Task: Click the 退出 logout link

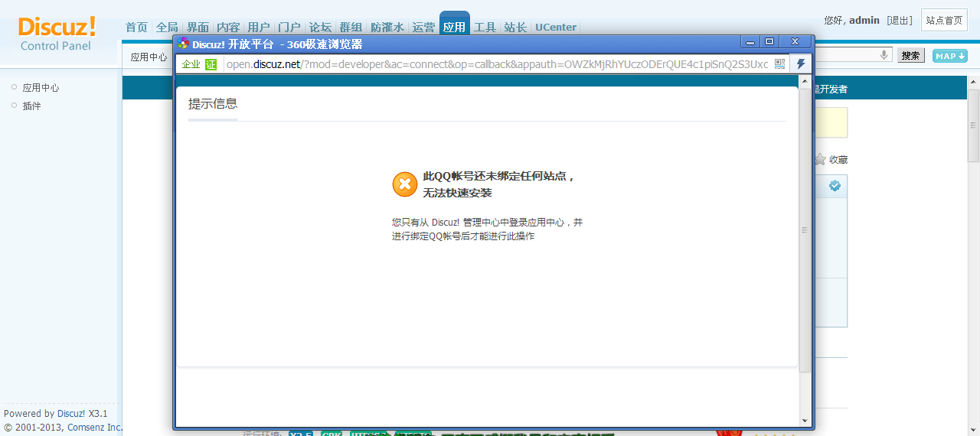Action: click(x=900, y=21)
